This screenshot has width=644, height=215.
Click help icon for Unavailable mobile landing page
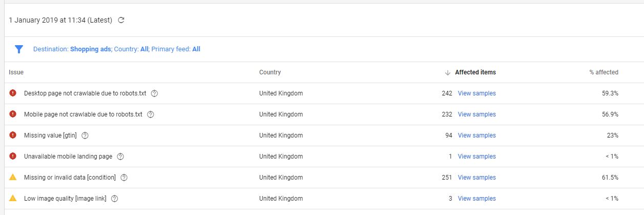point(120,157)
